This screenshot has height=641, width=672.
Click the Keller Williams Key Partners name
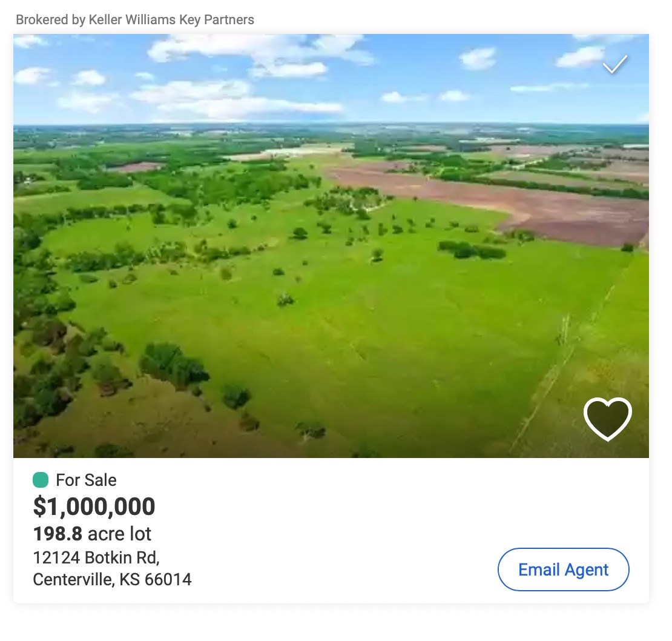[171, 19]
